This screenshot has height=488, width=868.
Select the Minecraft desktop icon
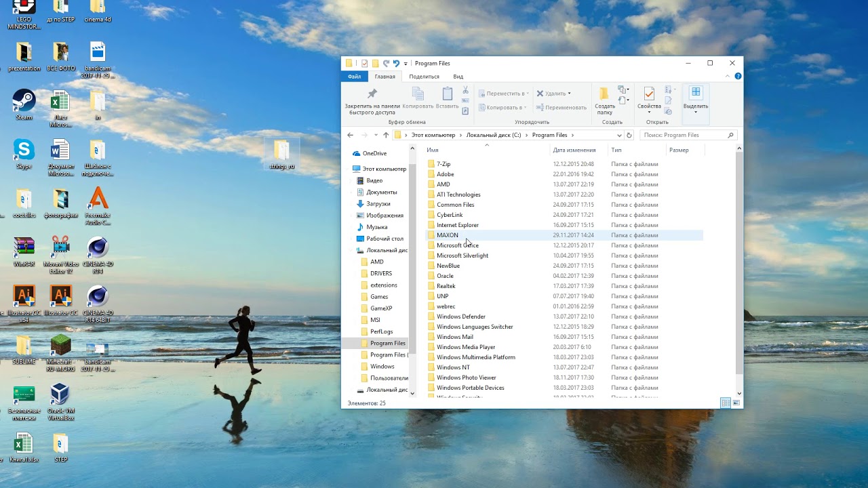[x=61, y=353]
